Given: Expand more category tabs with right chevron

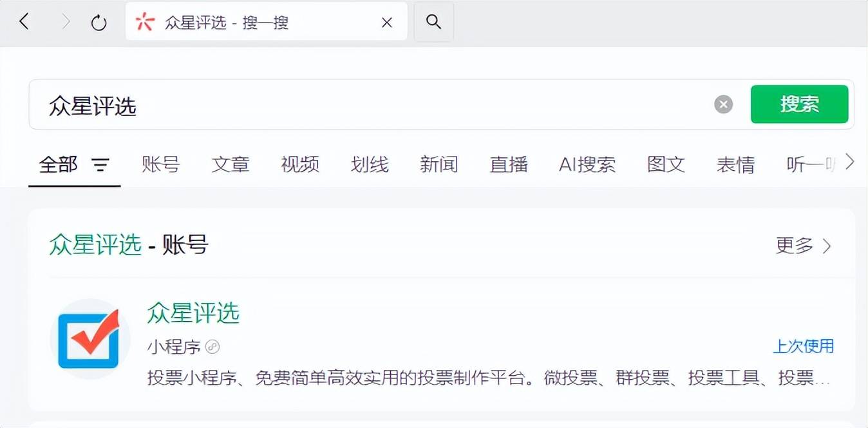Looking at the screenshot, I should pos(849,162).
